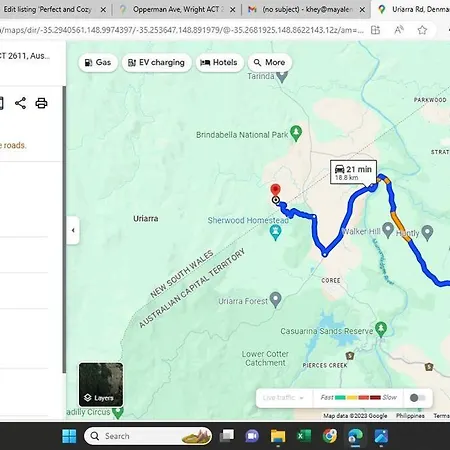Viewport: 450px width, 450px height.
Task: Click the Uriarra Forest location pin
Action: (x=275, y=300)
